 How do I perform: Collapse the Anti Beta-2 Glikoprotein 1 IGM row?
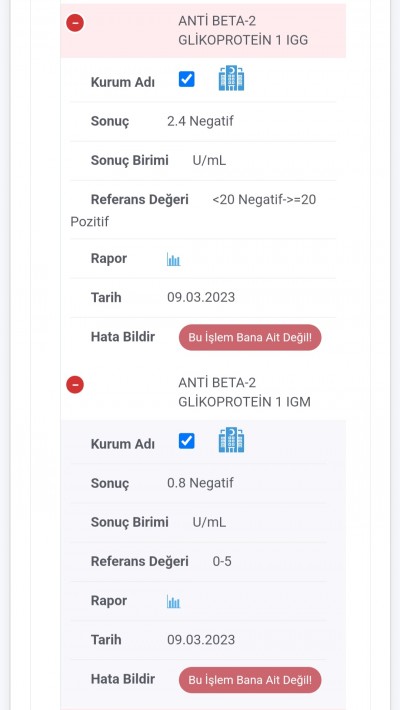75,385
